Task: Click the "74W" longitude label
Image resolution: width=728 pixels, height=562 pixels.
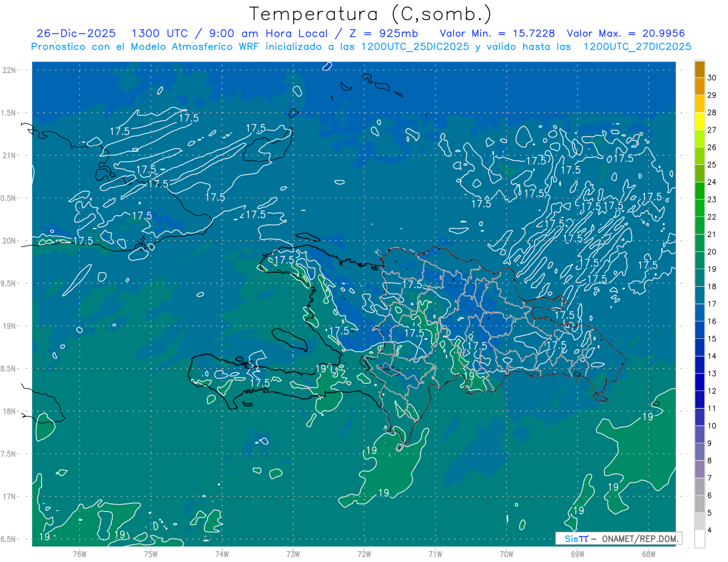Action: point(221,554)
